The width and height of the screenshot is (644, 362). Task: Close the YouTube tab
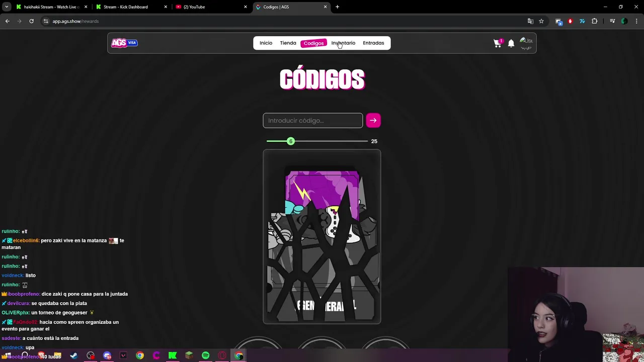point(246,7)
